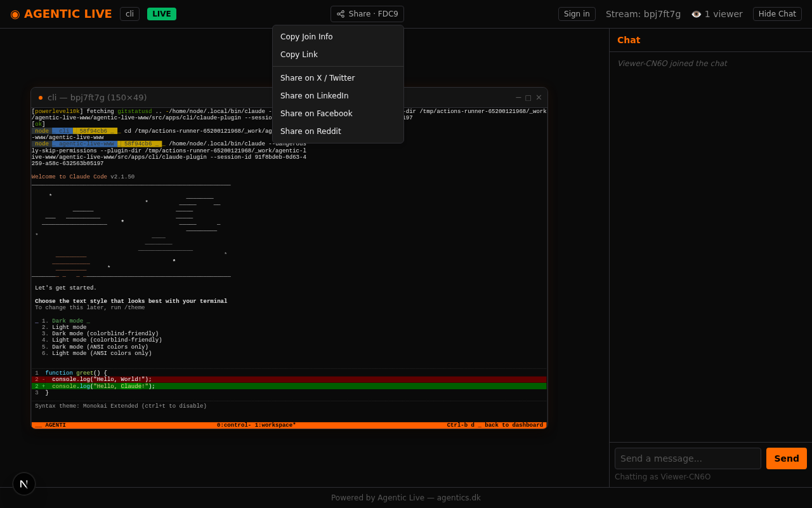
Task: Hide the chat panel
Action: (777, 14)
